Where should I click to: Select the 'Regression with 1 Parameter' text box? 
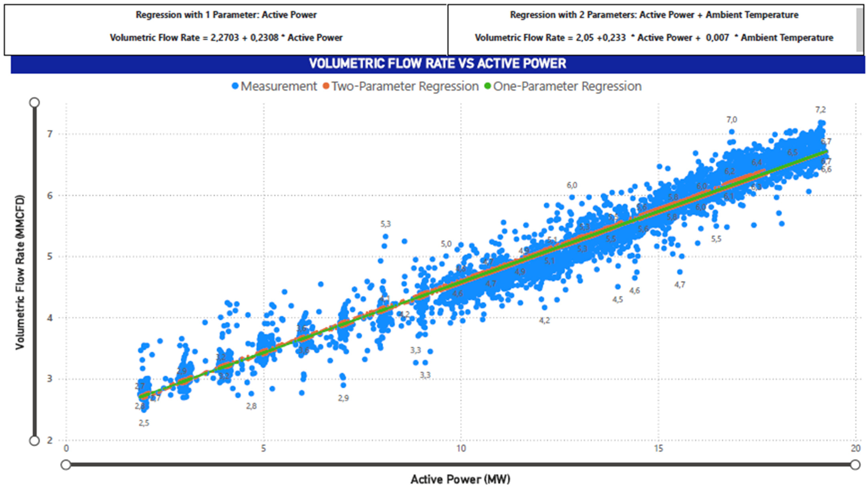tap(226, 30)
